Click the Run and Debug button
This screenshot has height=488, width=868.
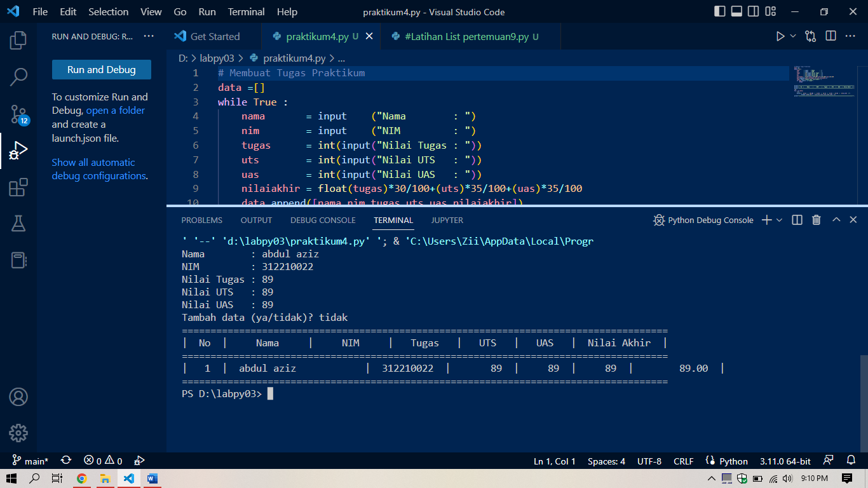[x=101, y=69]
